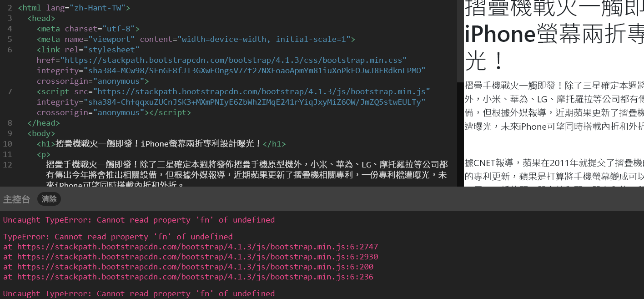Screen dimensions: 644x299
Task: Click line number 6 in the gutter
Action: (x=10, y=50)
